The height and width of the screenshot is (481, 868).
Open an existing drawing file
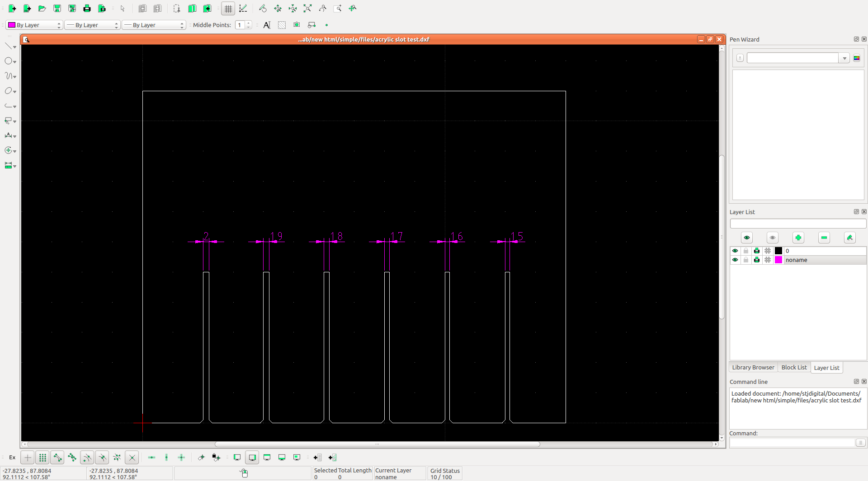(x=42, y=8)
